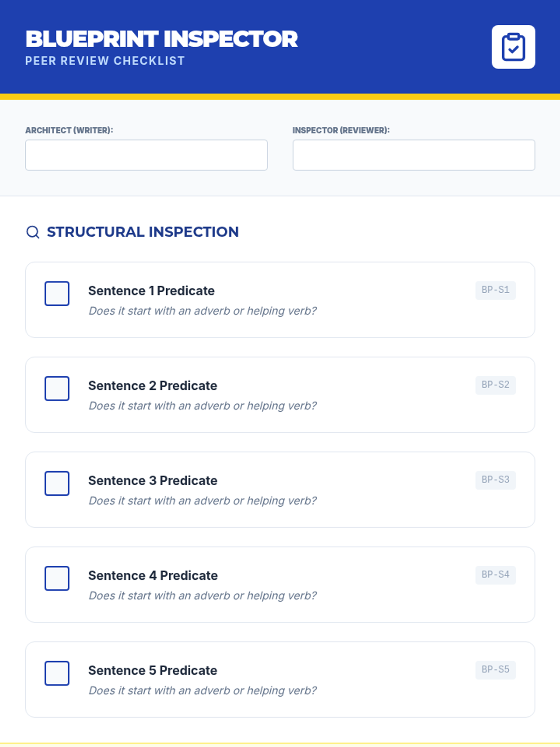Click the Structural Inspection section heading
The height and width of the screenshot is (747, 560).
click(143, 232)
